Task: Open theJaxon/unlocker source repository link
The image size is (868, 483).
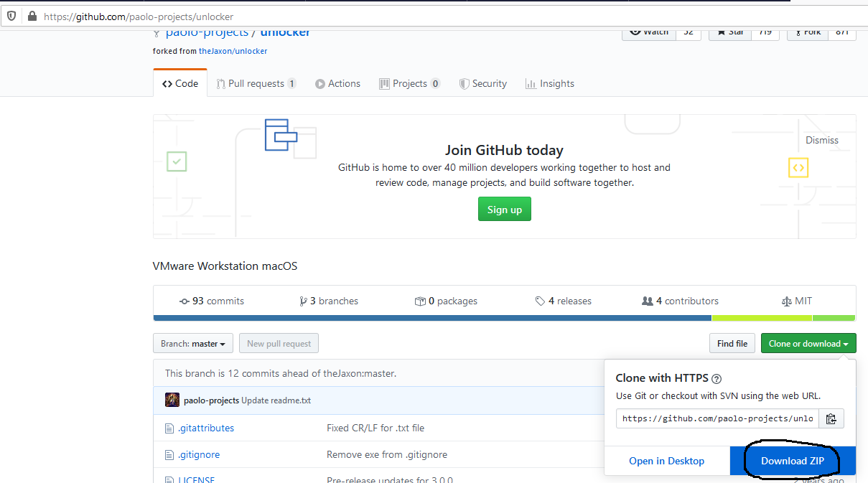Action: (x=233, y=51)
